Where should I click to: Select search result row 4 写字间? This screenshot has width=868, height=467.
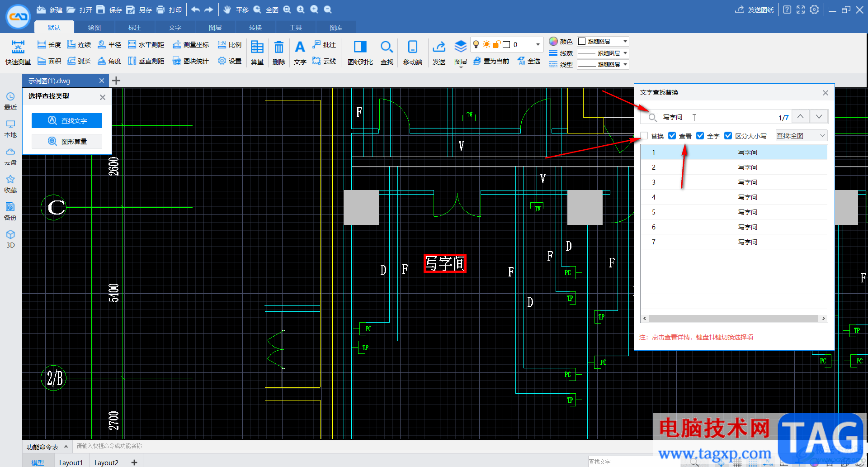pos(734,197)
